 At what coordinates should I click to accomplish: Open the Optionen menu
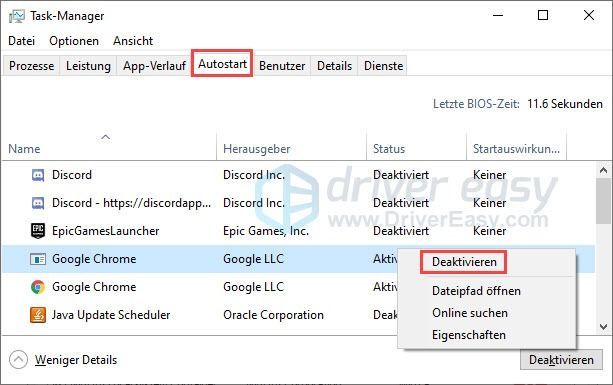coord(74,41)
